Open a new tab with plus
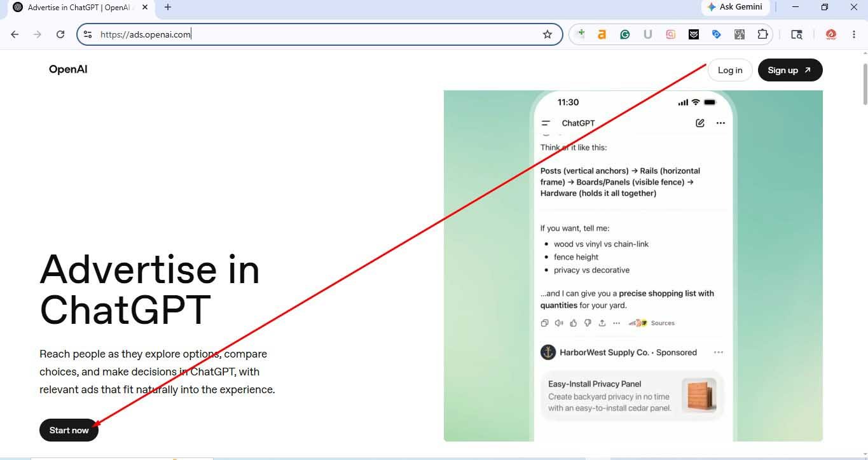The image size is (868, 460). 168,8
